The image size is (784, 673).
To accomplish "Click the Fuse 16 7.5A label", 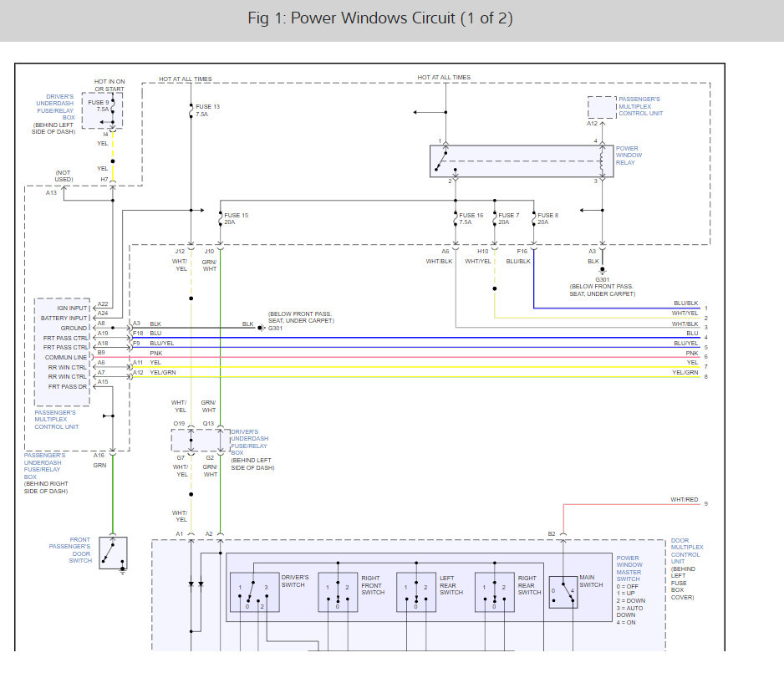I will 471,219.
